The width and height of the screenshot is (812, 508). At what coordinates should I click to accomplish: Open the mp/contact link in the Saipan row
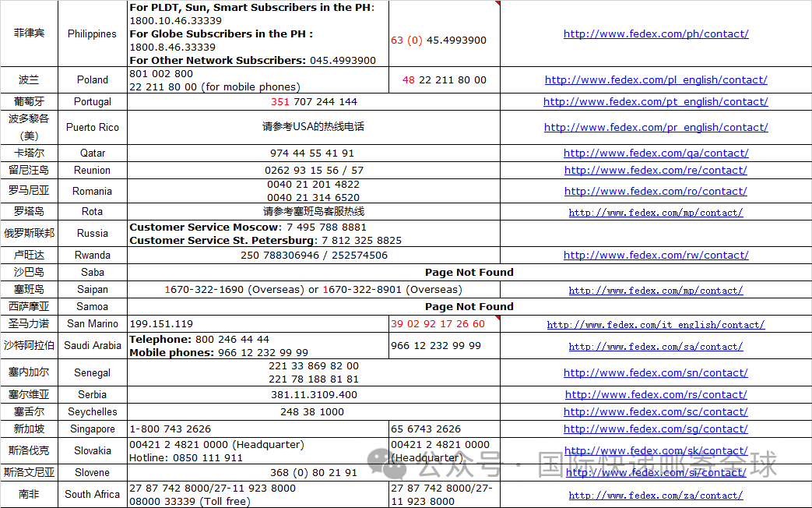click(x=656, y=291)
